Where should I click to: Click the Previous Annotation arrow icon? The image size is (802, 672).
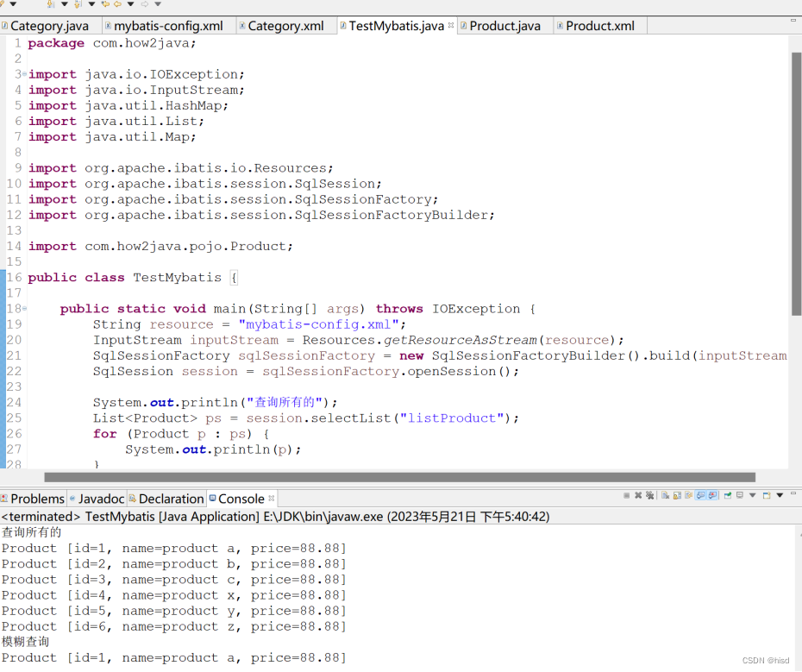tap(78, 4)
